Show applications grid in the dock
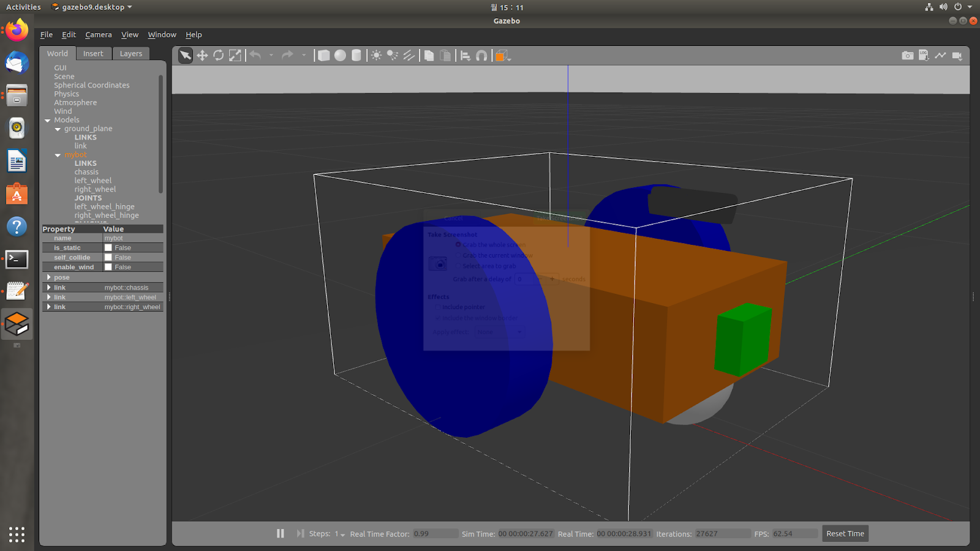Viewport: 980px width, 551px height. 17,534
